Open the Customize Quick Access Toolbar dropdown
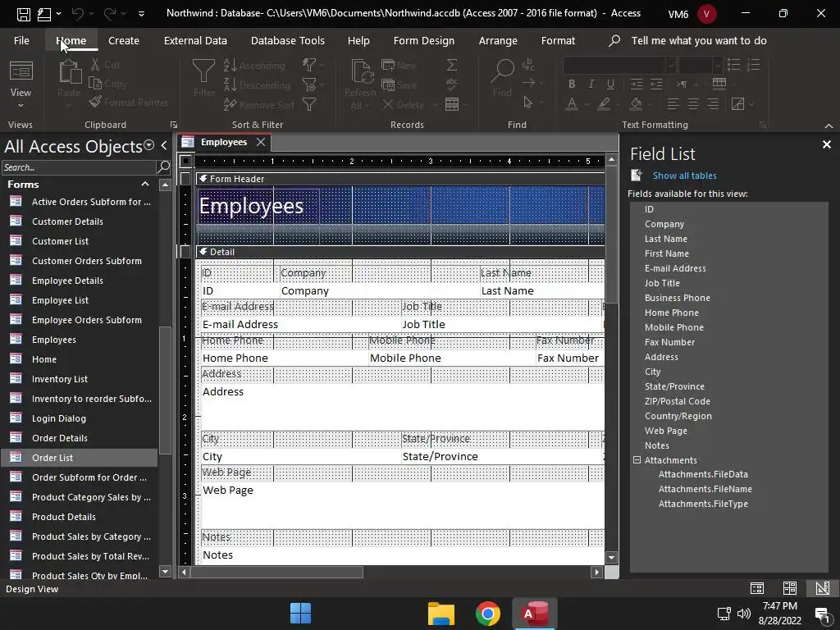This screenshot has width=840, height=630. (x=141, y=14)
